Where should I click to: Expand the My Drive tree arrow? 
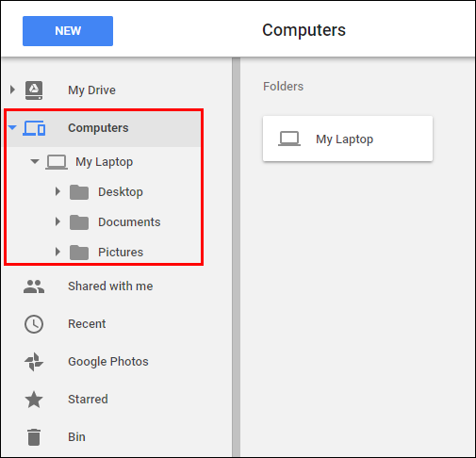tap(12, 90)
